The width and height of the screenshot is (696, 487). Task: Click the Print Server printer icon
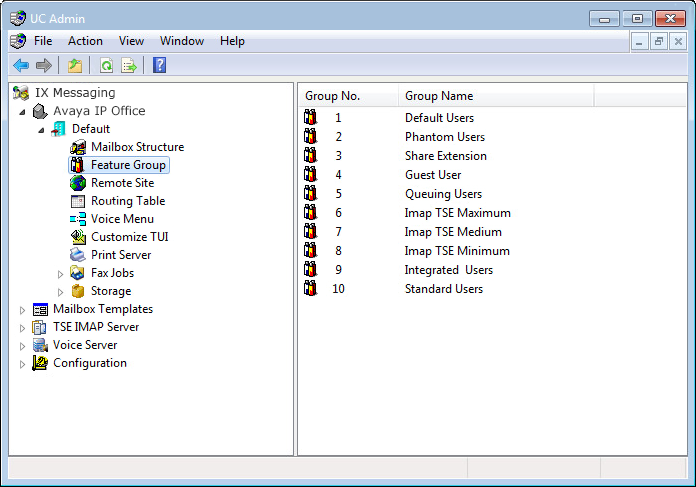[78, 255]
